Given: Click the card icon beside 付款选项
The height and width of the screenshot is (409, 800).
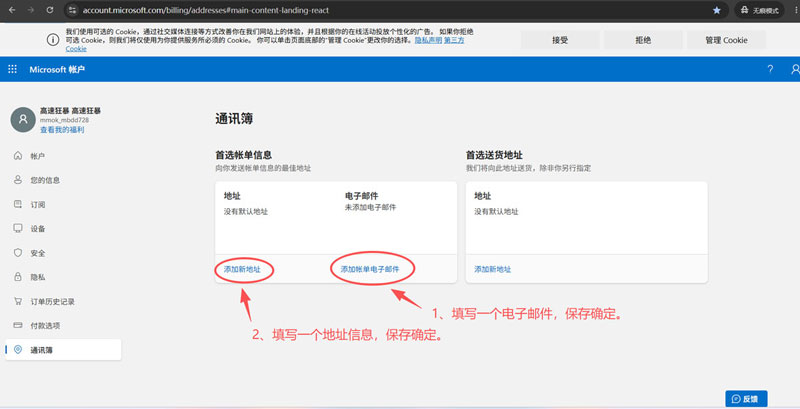Looking at the screenshot, I should [x=18, y=325].
